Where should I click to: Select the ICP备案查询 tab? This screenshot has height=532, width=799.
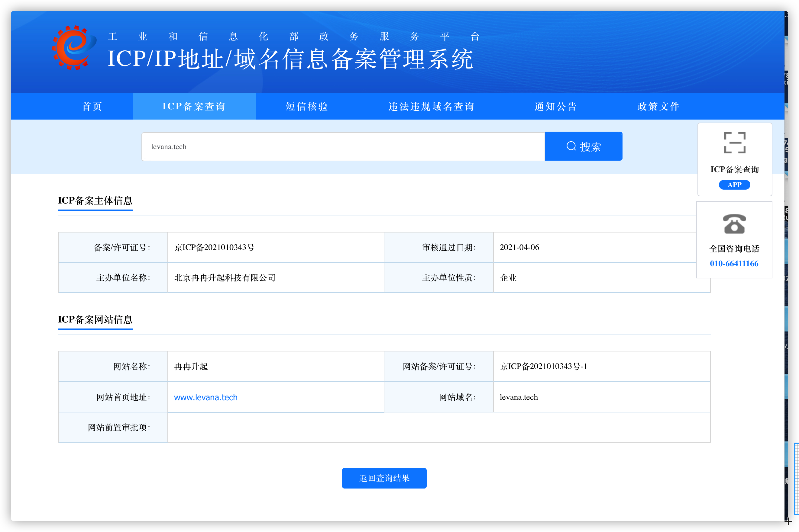pos(194,107)
